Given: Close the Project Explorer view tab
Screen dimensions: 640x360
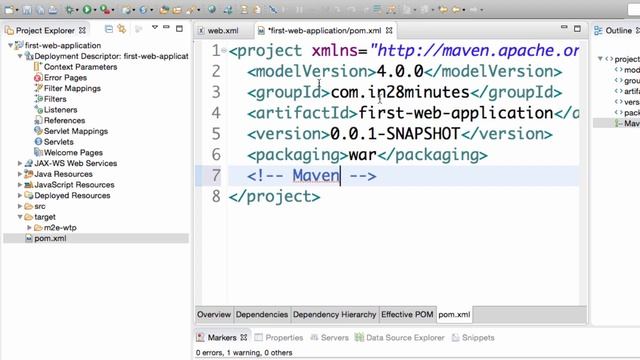Looking at the screenshot, I should point(82,31).
